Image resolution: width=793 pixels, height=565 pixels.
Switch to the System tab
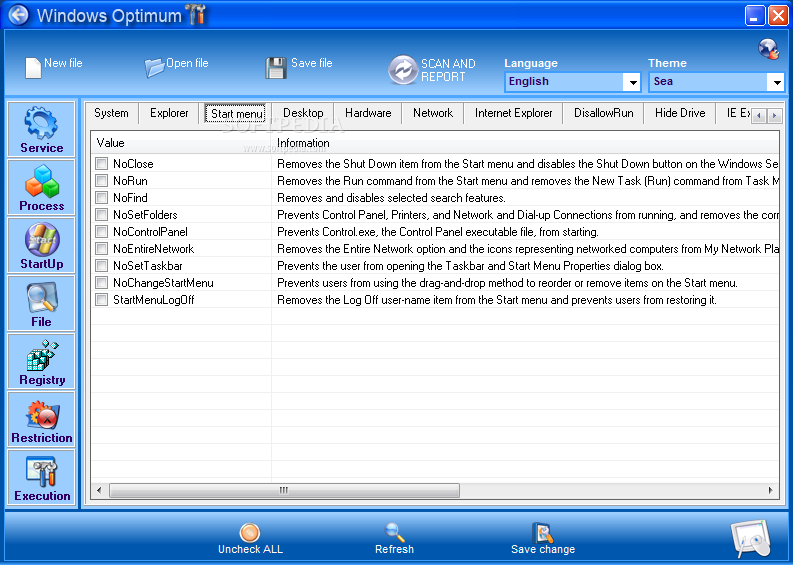[111, 113]
